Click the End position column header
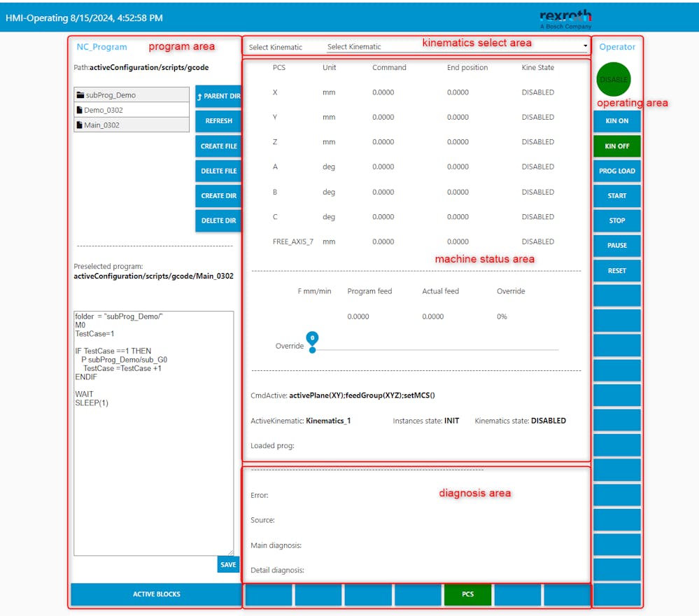The image size is (699, 616). tap(467, 67)
